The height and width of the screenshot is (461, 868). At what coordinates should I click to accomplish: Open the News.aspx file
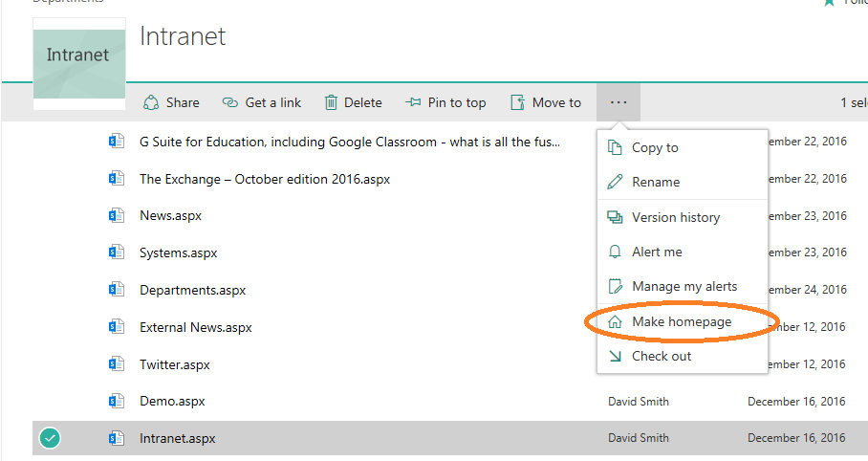(170, 215)
